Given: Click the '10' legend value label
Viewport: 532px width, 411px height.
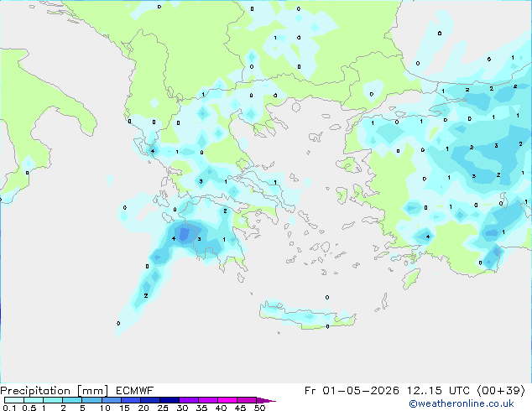Looking at the screenshot, I should coord(105,408).
